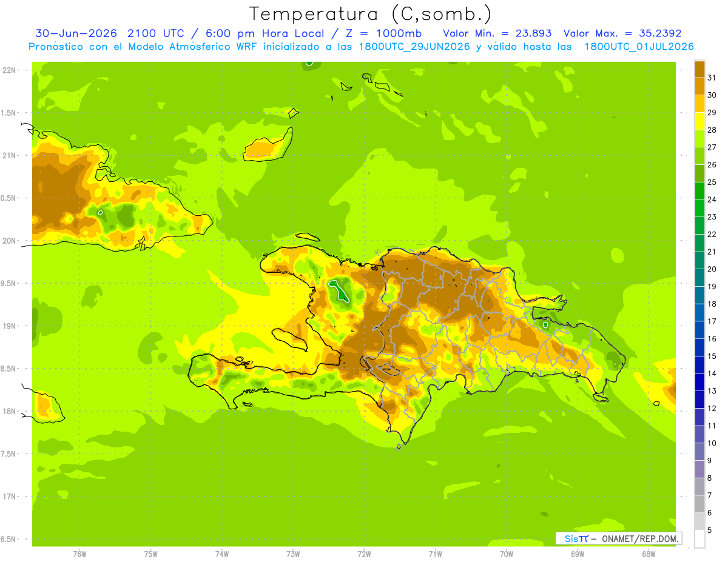The width and height of the screenshot is (728, 562).
Task: Click the '2100 UTC' time label
Action: click(157, 33)
